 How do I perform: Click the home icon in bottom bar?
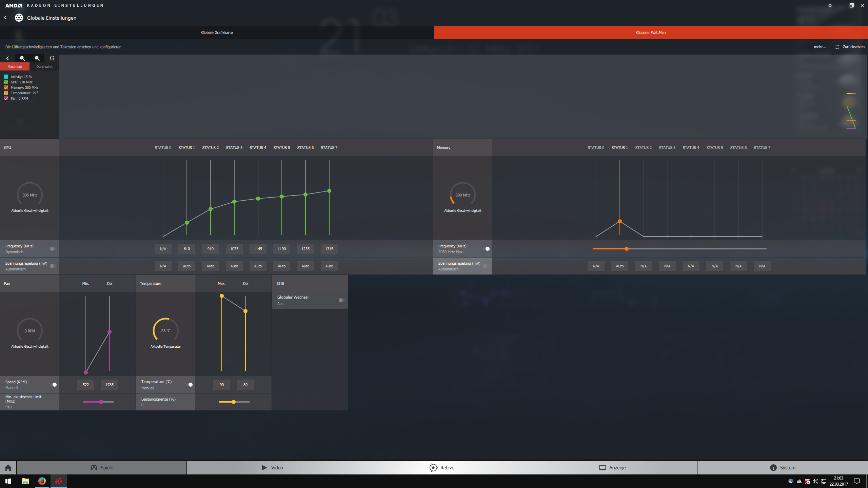pos(8,468)
